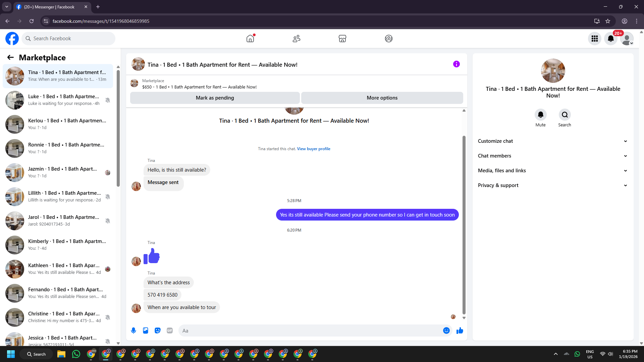Open the emoji picker in message box
This screenshot has height=362, width=644.
click(x=446, y=330)
